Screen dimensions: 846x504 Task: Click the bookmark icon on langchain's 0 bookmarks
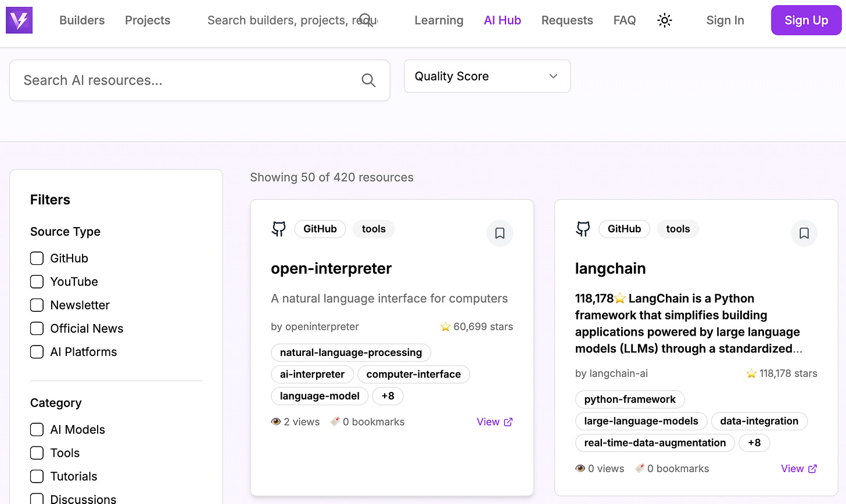640,469
